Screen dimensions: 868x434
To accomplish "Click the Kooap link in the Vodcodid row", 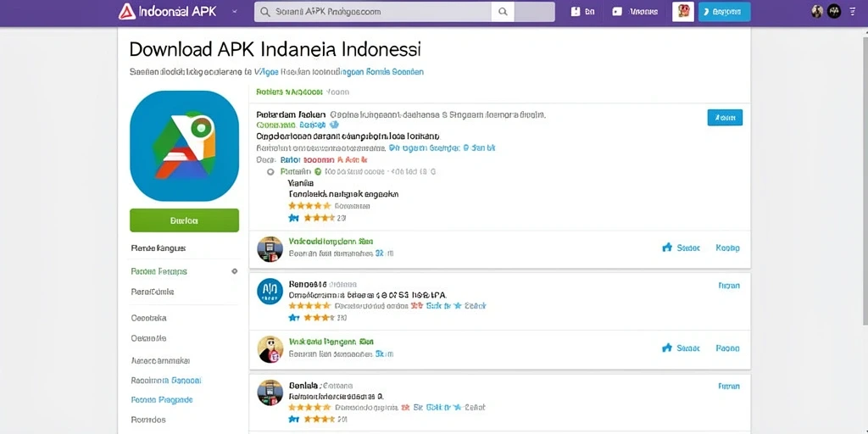I will pyautogui.click(x=727, y=248).
